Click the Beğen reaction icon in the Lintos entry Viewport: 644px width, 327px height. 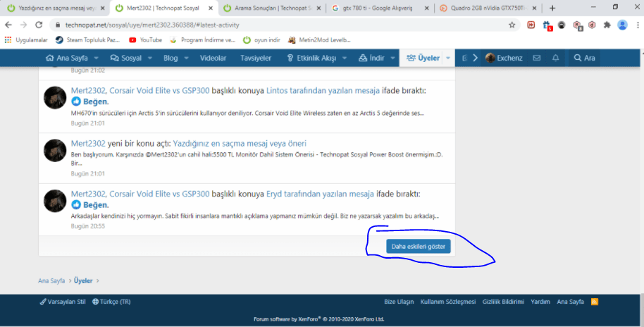coord(76,101)
